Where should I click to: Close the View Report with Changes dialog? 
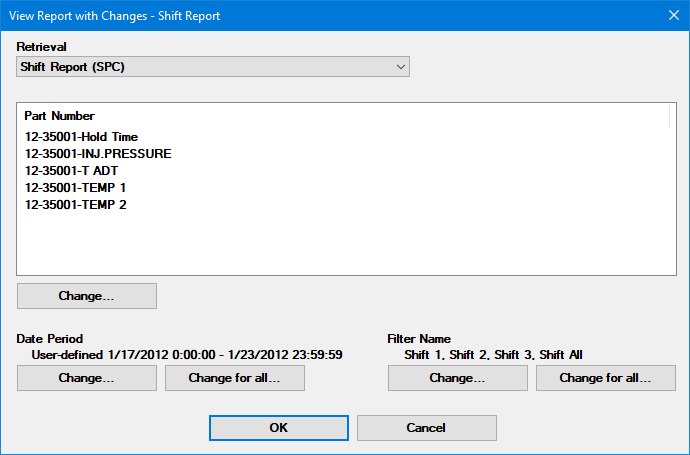click(672, 15)
